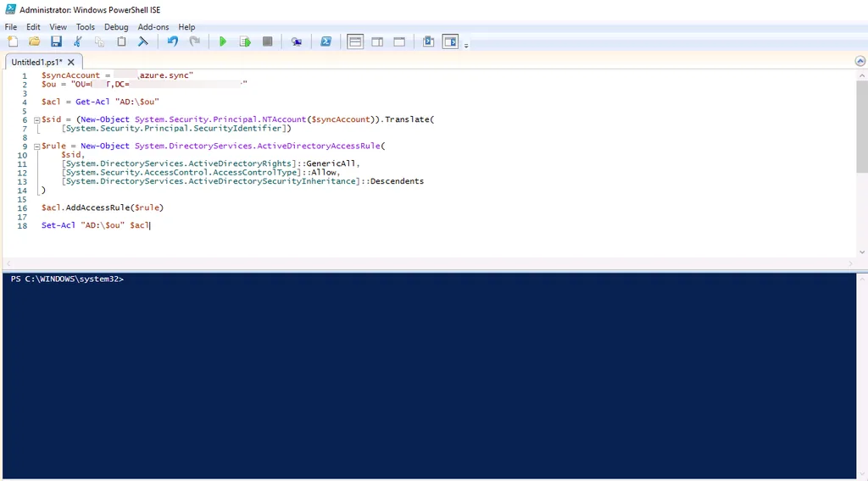868x481 pixels.
Task: Click line number 18 in gutter
Action: pos(22,225)
